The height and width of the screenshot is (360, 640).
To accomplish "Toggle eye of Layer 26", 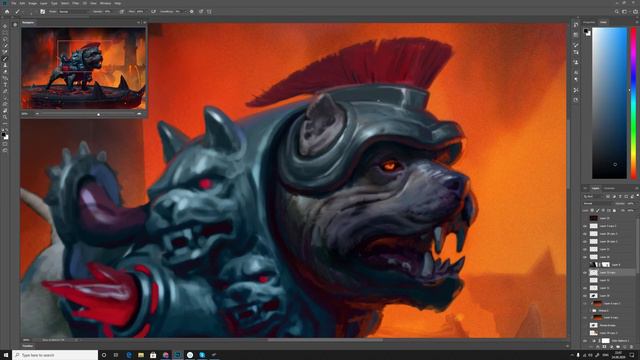I will 585,257.
